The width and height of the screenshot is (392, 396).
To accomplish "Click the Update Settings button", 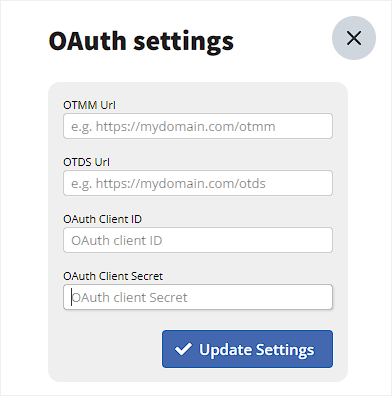I will click(x=247, y=349).
